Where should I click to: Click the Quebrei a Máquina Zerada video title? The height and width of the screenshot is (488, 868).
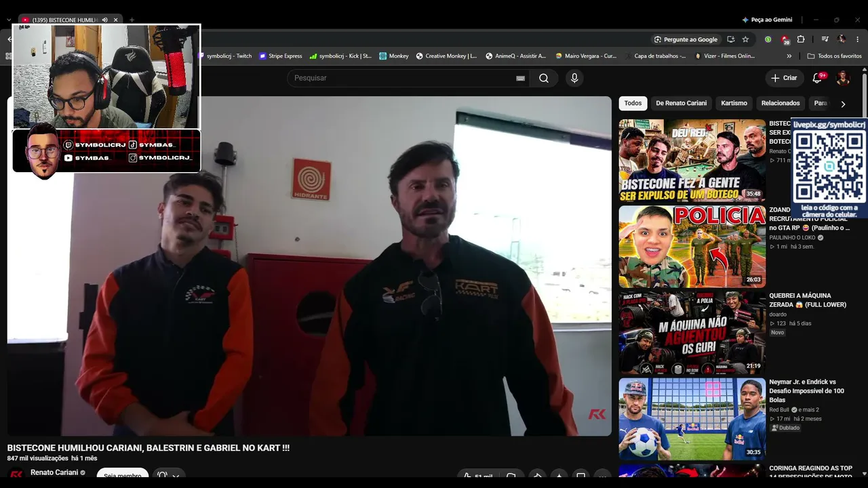pos(808,300)
